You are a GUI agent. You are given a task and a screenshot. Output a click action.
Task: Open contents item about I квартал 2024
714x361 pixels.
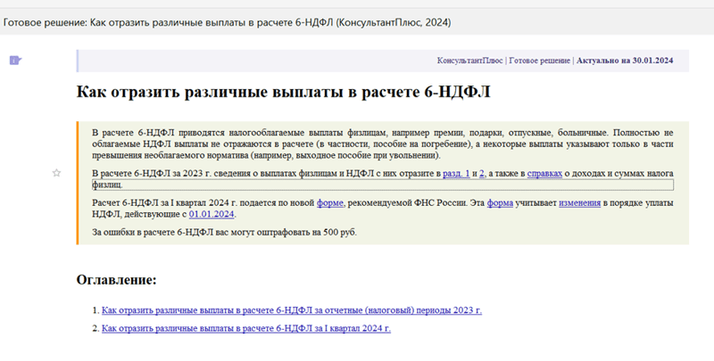pos(246,328)
